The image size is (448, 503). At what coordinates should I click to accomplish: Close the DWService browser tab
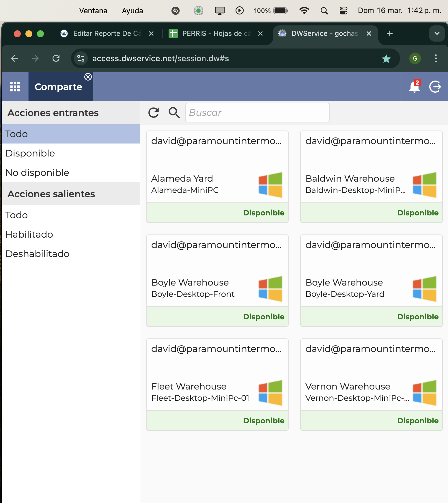click(369, 33)
